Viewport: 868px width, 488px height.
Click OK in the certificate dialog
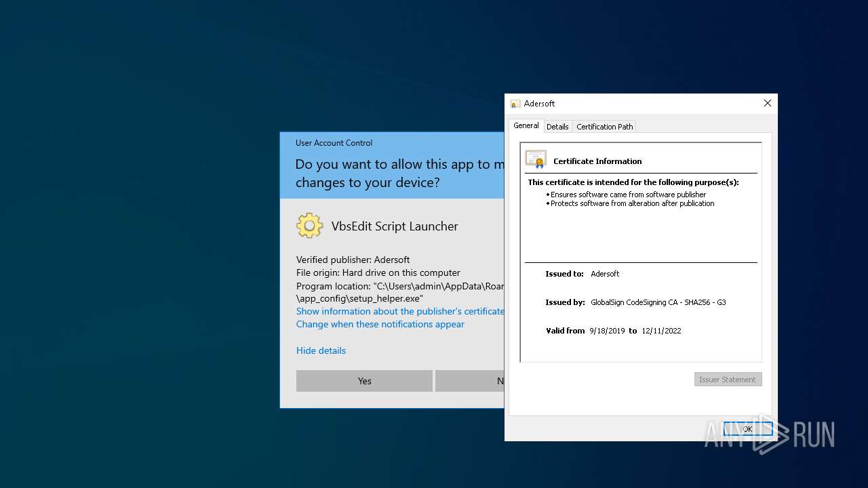(747, 429)
